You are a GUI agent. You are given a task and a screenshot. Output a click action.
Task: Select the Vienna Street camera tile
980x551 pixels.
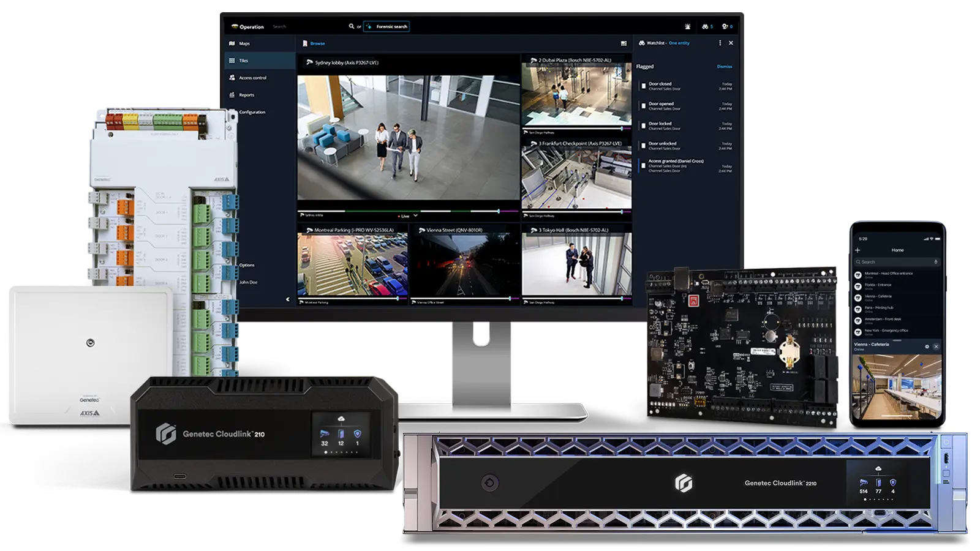pyautogui.click(x=464, y=264)
